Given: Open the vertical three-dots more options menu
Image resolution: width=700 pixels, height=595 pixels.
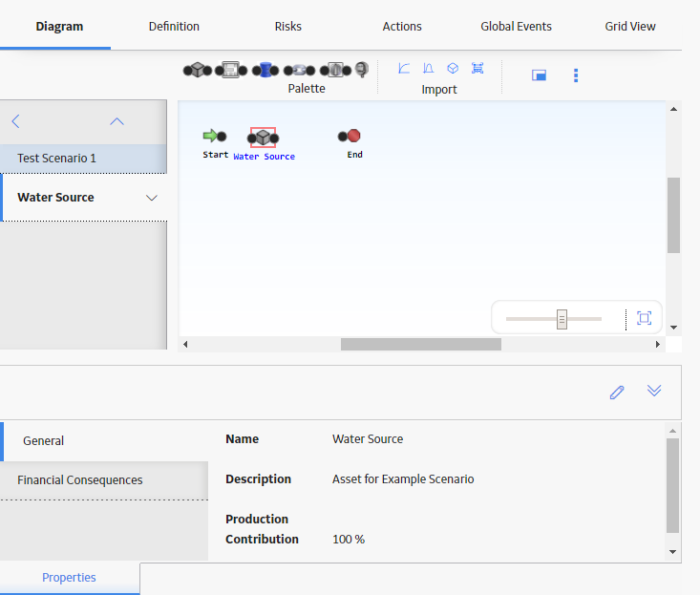Looking at the screenshot, I should pos(576,75).
